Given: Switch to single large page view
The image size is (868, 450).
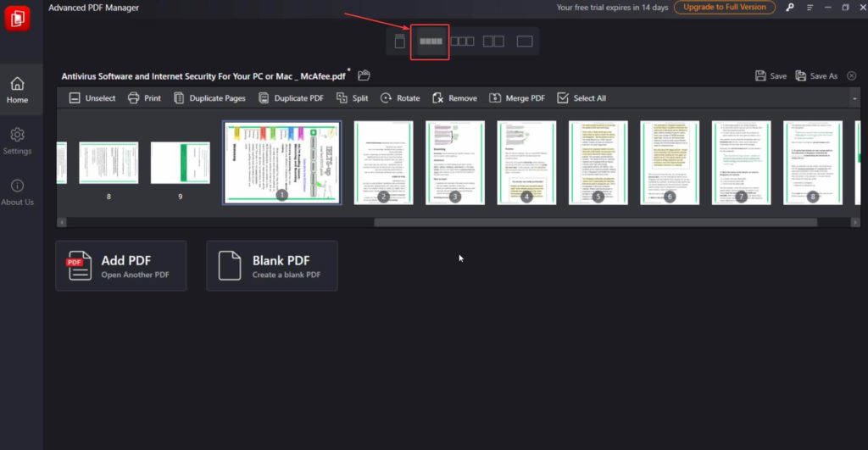Looking at the screenshot, I should click(x=525, y=42).
